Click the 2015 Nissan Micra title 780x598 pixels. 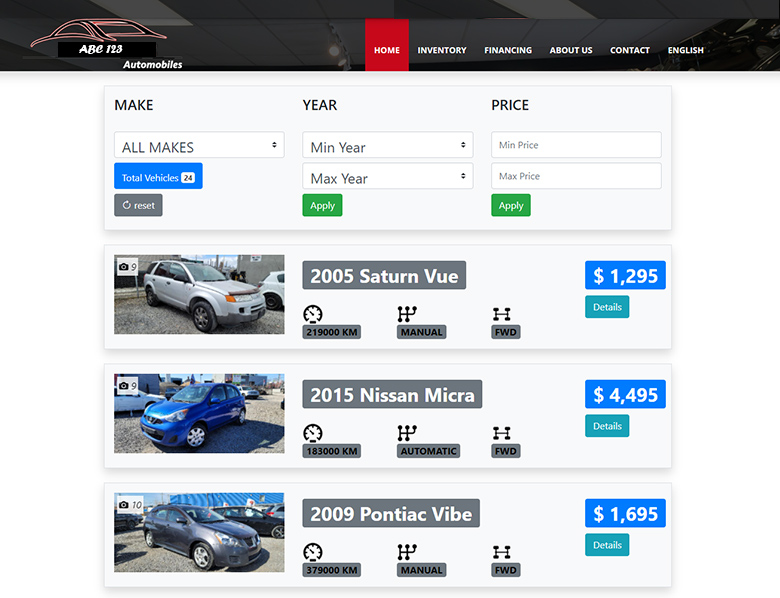392,394
